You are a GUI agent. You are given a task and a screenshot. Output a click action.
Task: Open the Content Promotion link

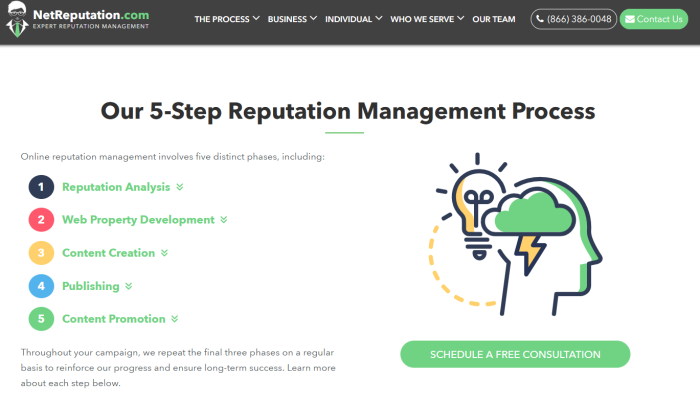114,319
